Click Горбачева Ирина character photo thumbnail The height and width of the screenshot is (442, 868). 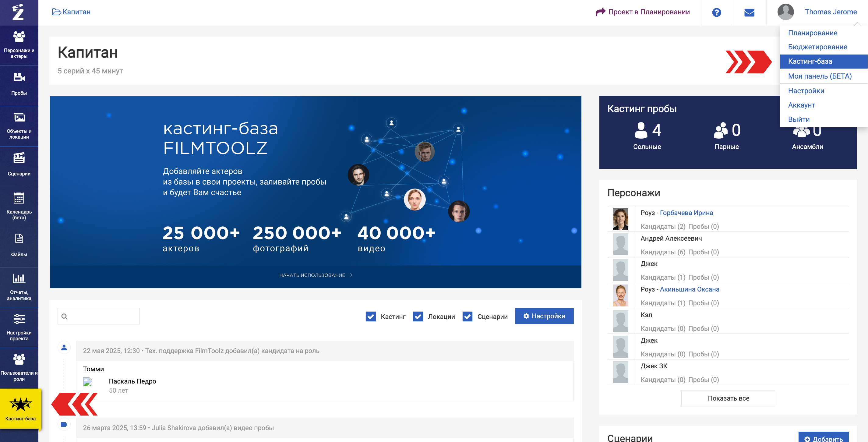coord(620,219)
